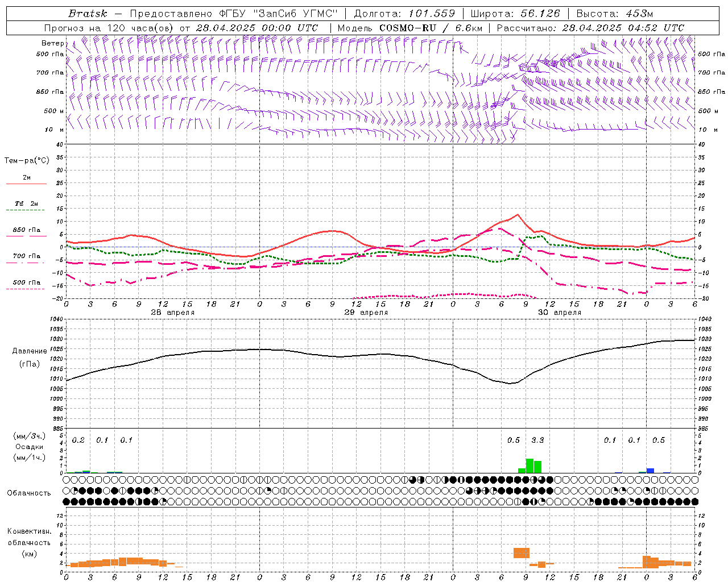The image size is (728, 582).
Task: Click the '700 гПа' temperature legend entry
Action: (26, 256)
